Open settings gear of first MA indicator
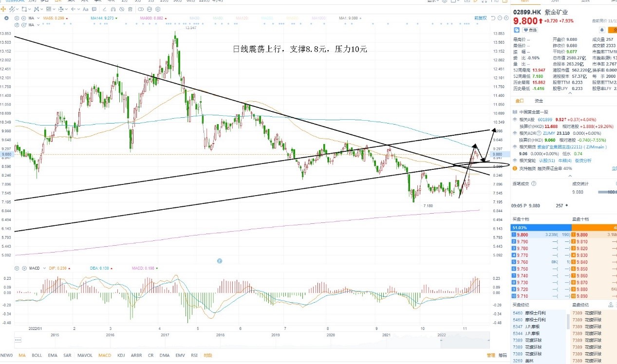This screenshot has height=364, width=617. coord(17,18)
